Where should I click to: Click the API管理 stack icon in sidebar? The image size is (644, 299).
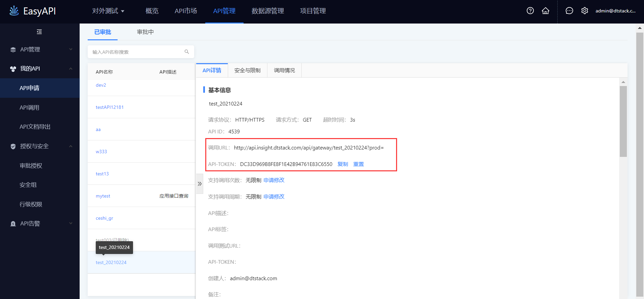coord(13,50)
